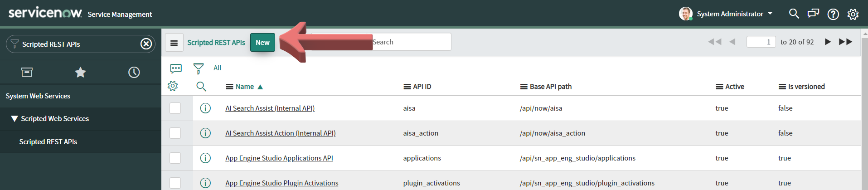Click the plugin_activations API ID cell
The height and width of the screenshot is (190, 868).
tap(432, 183)
